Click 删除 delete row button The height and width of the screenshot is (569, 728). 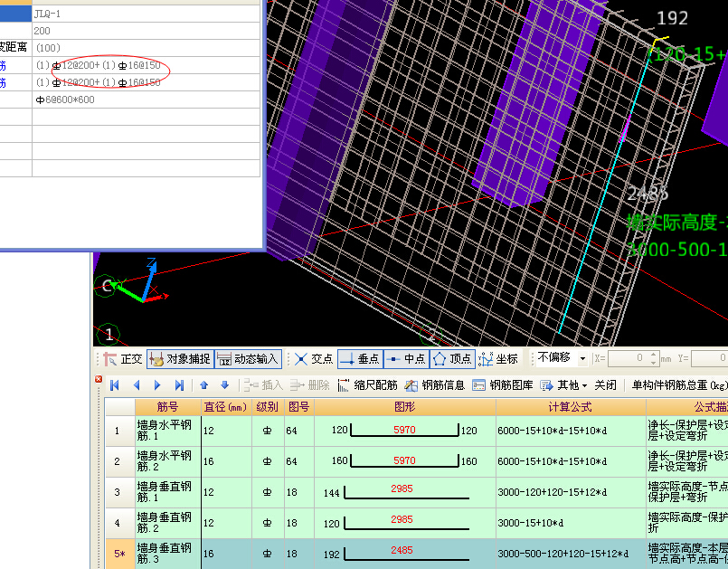[x=309, y=385]
